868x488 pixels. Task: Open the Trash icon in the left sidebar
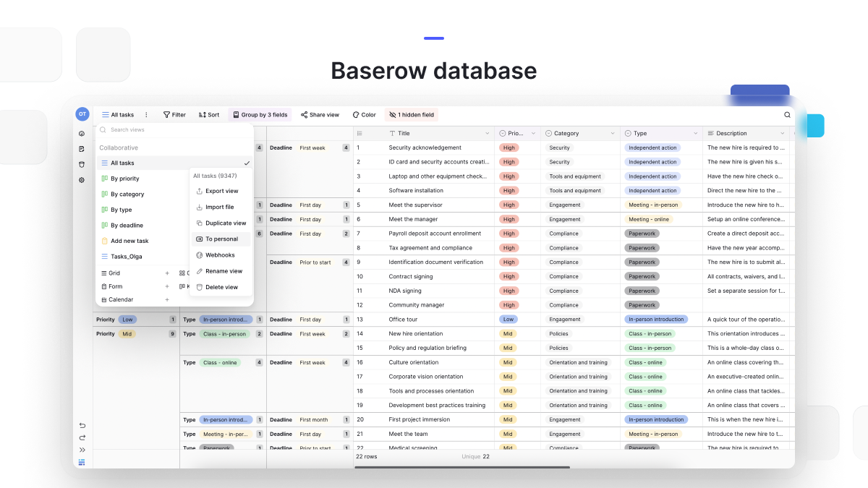click(x=82, y=163)
